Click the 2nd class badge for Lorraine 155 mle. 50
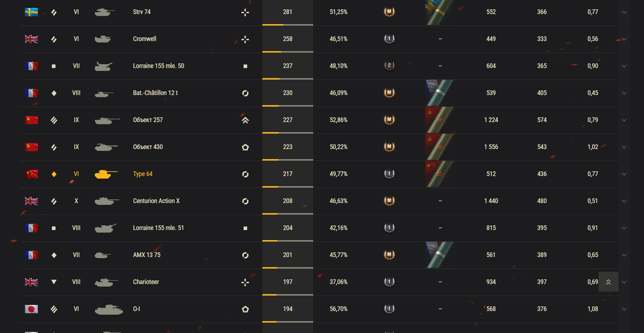 (x=389, y=66)
